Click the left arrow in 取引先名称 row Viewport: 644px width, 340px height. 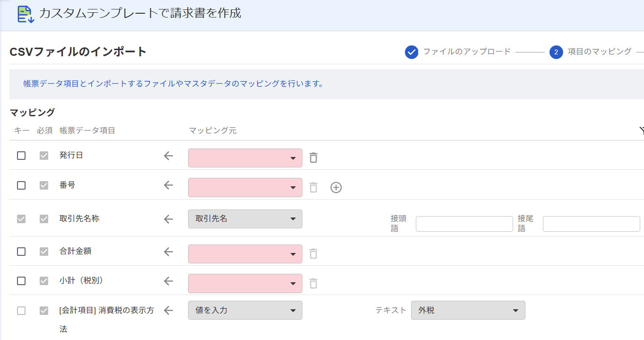tap(169, 219)
